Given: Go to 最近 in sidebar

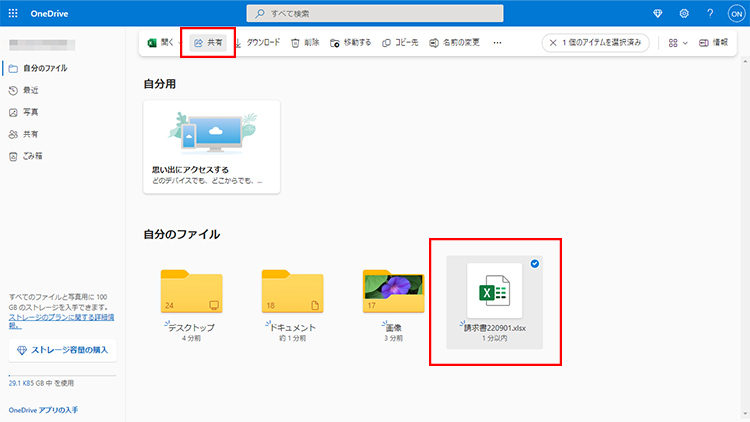Looking at the screenshot, I should 30,90.
